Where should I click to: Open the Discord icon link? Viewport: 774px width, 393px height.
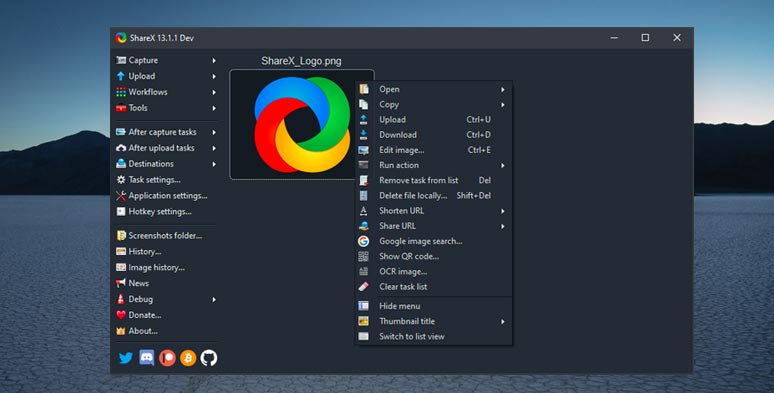tap(147, 357)
